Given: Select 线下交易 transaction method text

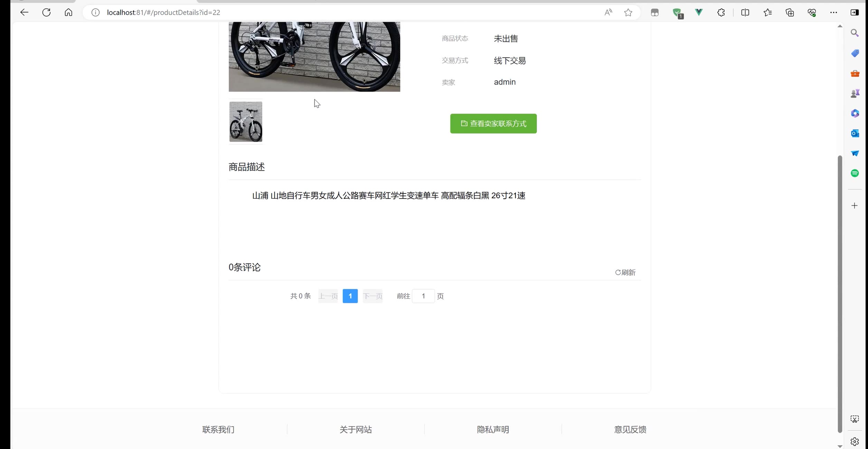Looking at the screenshot, I should [x=510, y=61].
